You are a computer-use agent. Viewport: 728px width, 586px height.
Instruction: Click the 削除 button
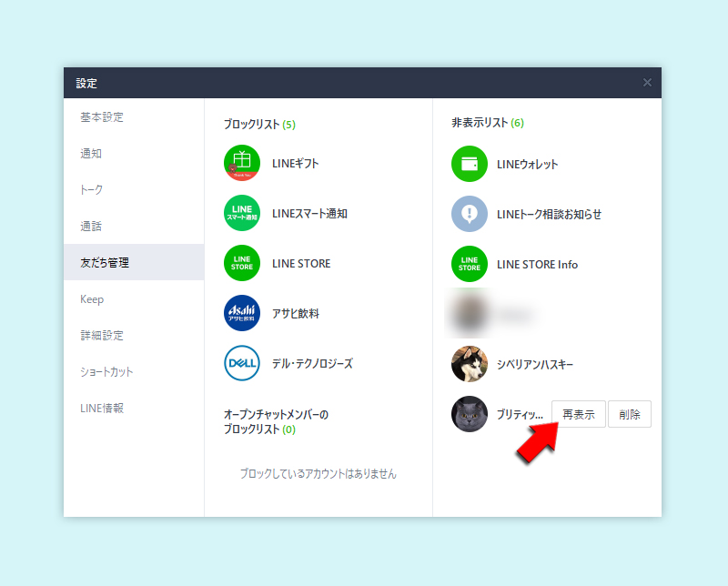tap(630, 413)
